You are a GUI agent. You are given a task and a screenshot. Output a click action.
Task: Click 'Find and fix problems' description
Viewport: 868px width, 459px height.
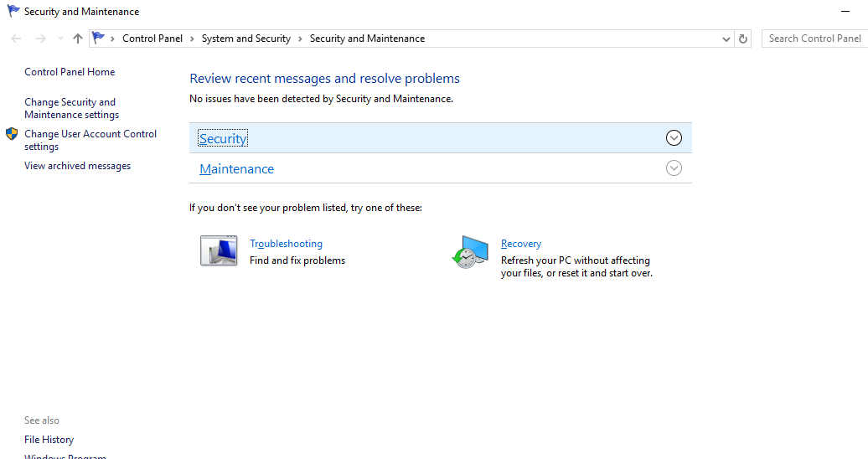[297, 260]
